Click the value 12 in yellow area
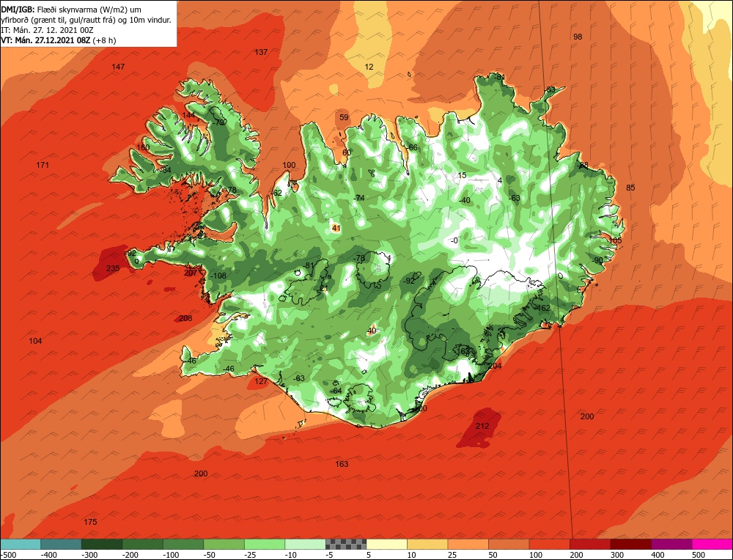The height and width of the screenshot is (560, 733). pyautogui.click(x=369, y=67)
